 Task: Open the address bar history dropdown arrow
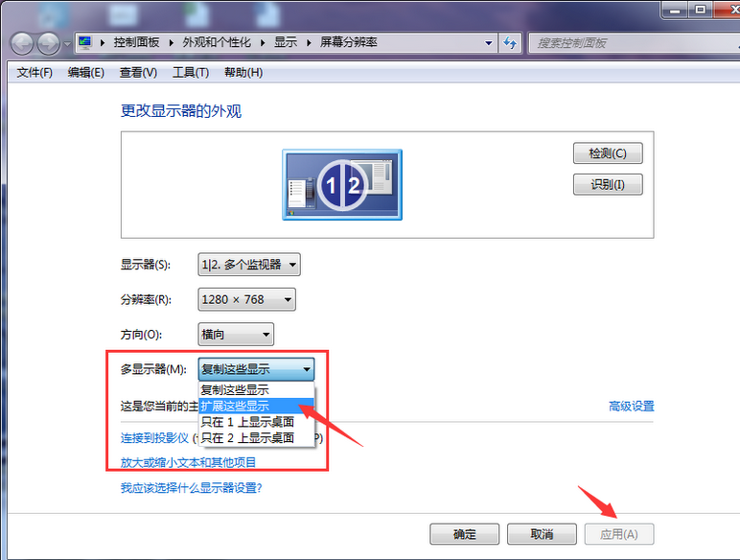tap(489, 43)
